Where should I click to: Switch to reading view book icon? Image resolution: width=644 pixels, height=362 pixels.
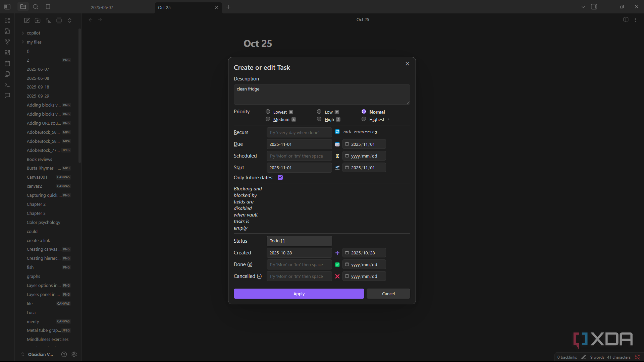pyautogui.click(x=626, y=20)
